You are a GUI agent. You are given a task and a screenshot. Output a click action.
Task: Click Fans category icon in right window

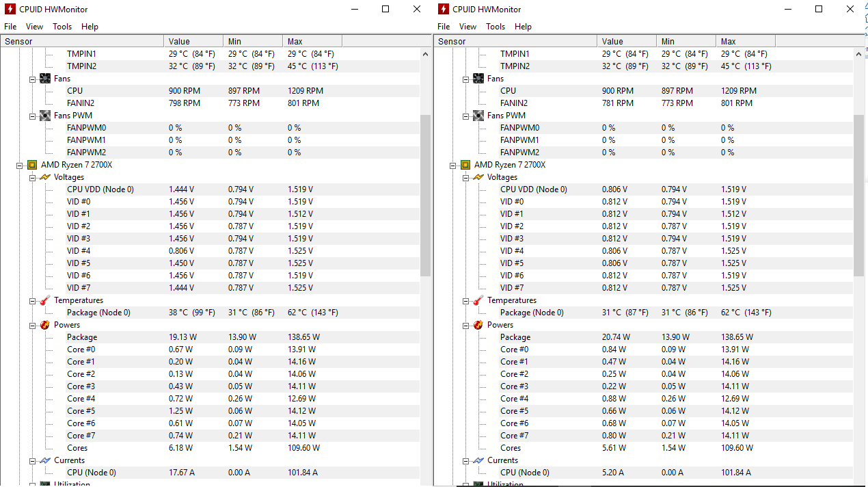478,79
